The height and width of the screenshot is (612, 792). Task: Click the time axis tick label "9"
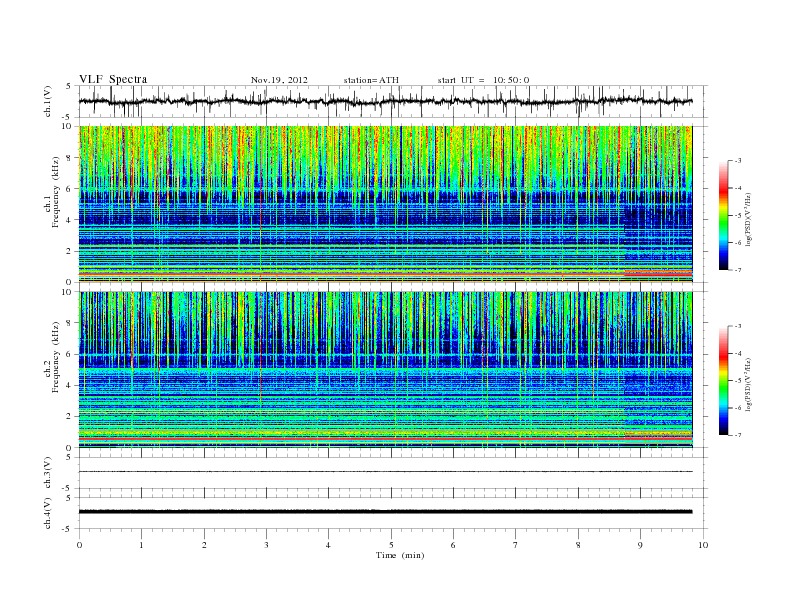(640, 545)
